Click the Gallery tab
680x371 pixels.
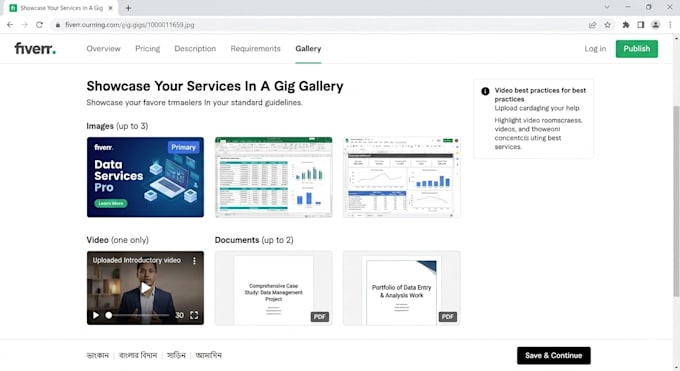pos(308,49)
